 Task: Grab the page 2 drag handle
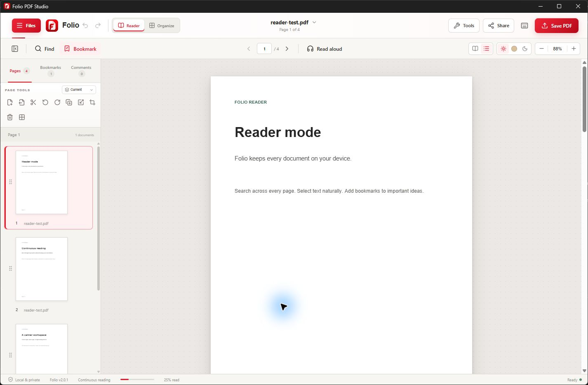click(10, 269)
